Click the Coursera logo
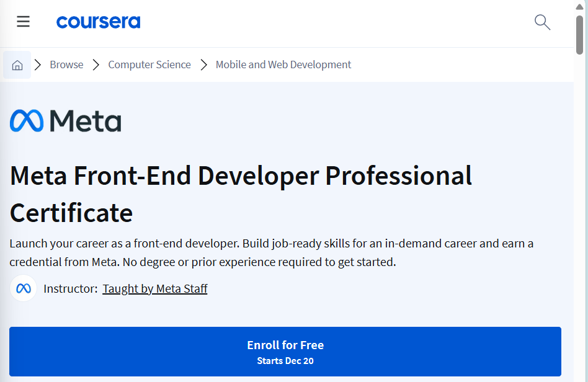The height and width of the screenshot is (382, 588). pyautogui.click(x=98, y=22)
